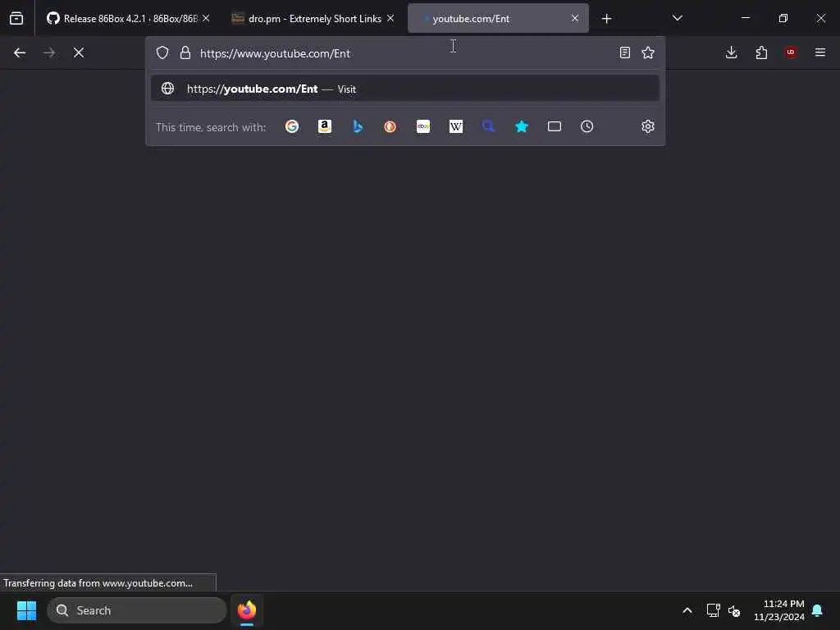Search with DuckDuckGo this time
The height and width of the screenshot is (630, 840).
click(x=390, y=126)
